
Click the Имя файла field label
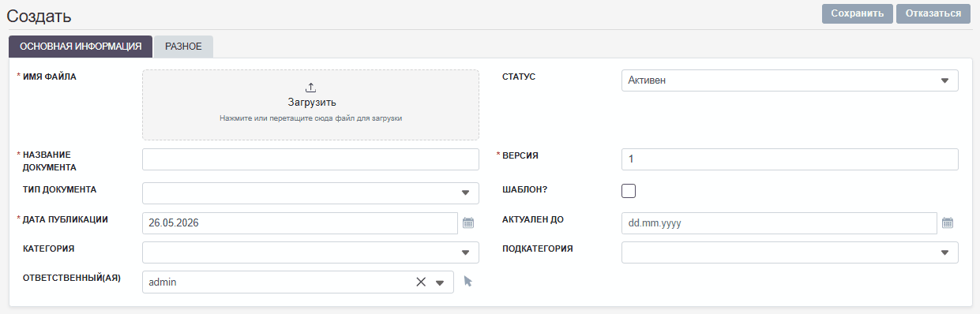50,77
